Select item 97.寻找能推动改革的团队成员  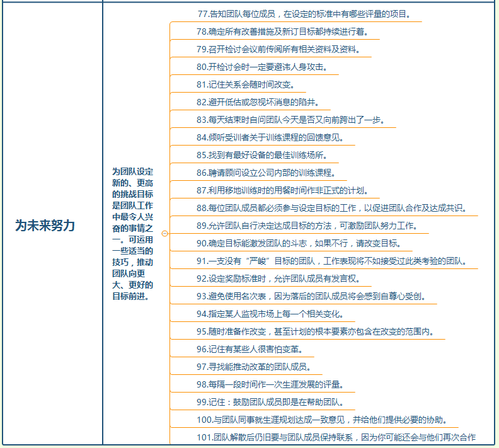(x=254, y=367)
